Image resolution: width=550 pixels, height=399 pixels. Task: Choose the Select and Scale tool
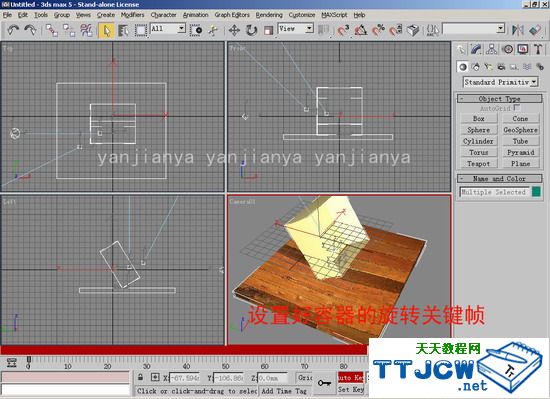coord(268,30)
